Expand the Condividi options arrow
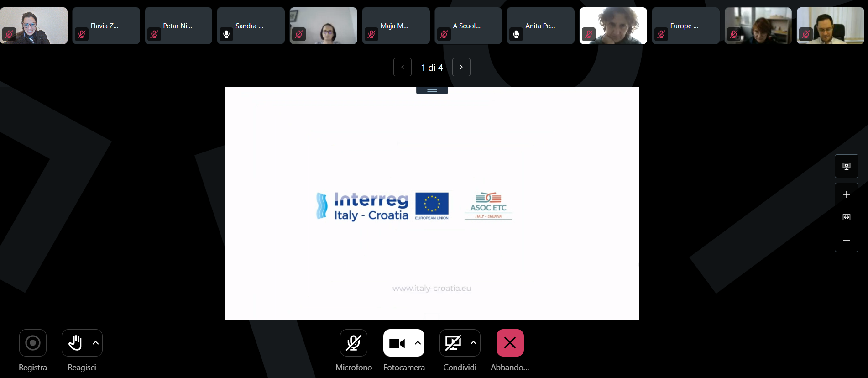 (474, 343)
